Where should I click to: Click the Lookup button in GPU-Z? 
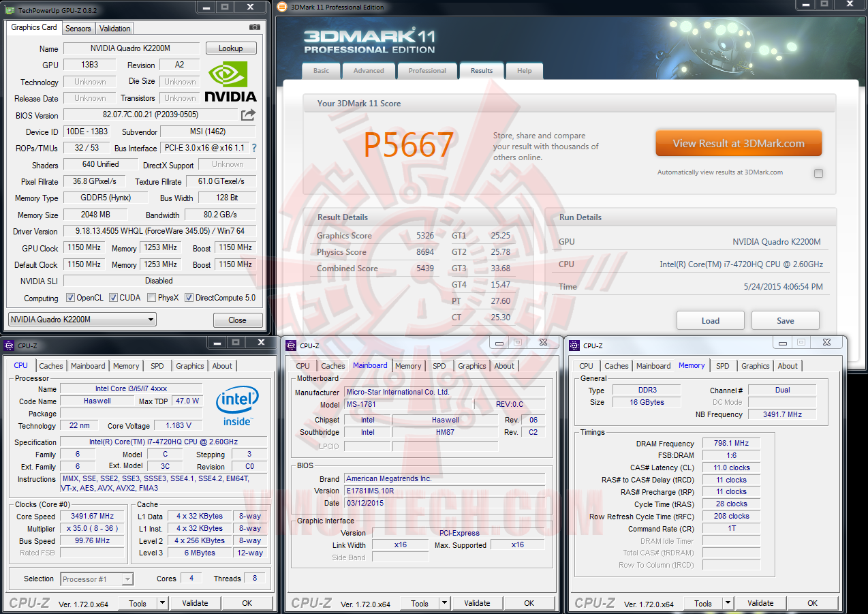tap(230, 48)
